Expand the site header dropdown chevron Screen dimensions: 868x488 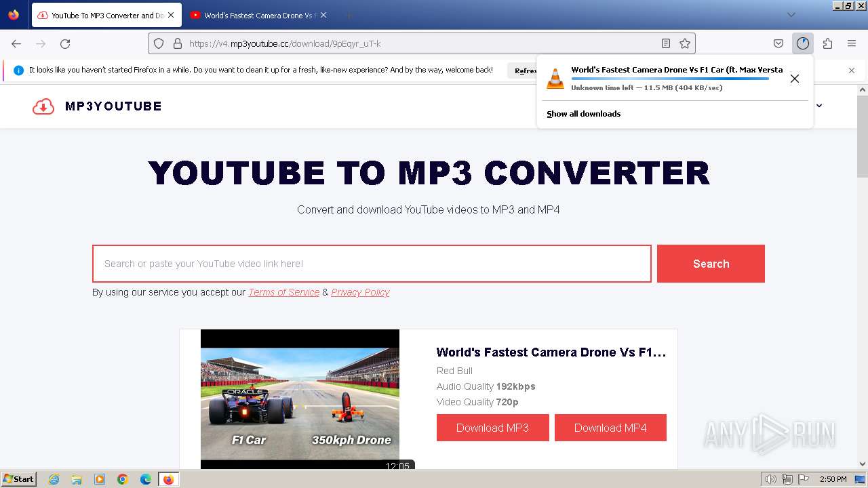click(x=819, y=106)
